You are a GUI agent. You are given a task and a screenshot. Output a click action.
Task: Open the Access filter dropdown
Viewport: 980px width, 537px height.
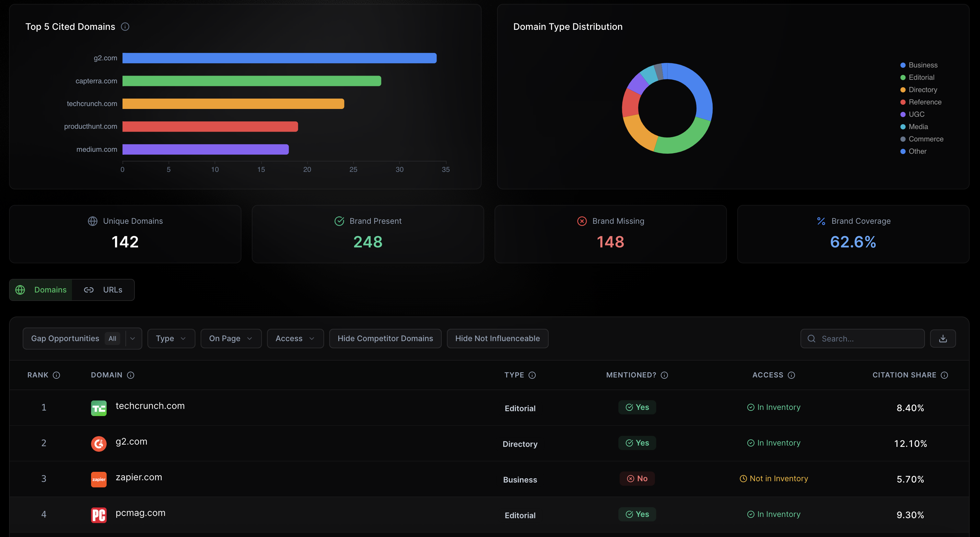pyautogui.click(x=295, y=338)
